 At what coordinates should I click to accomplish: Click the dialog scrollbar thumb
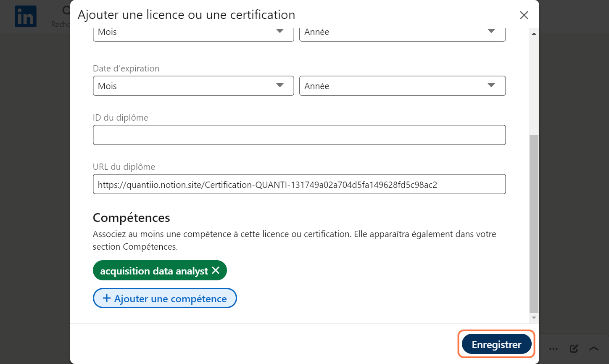(534, 224)
